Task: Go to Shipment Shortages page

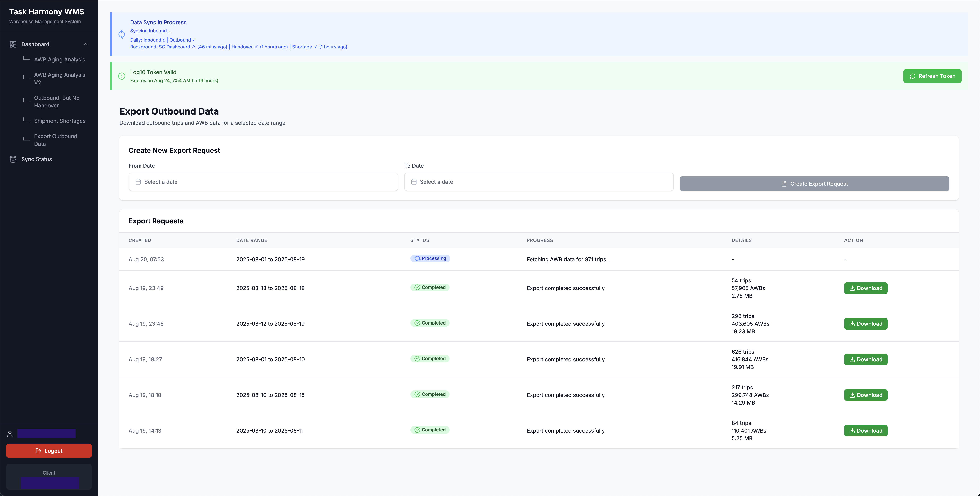Action: click(59, 121)
